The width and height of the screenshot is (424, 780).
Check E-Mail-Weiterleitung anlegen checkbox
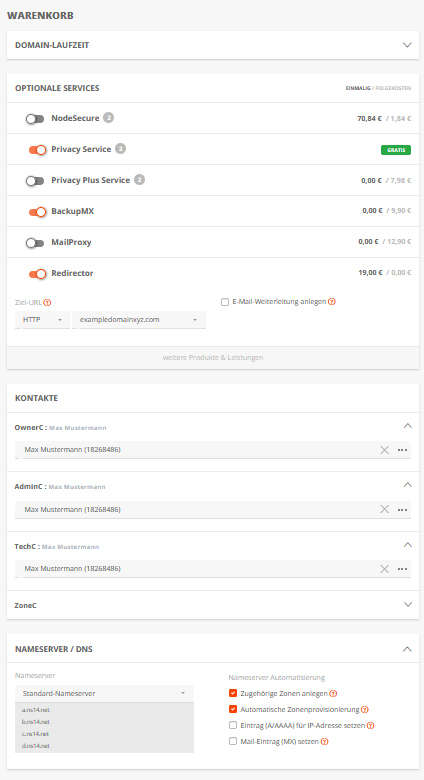[x=225, y=302]
